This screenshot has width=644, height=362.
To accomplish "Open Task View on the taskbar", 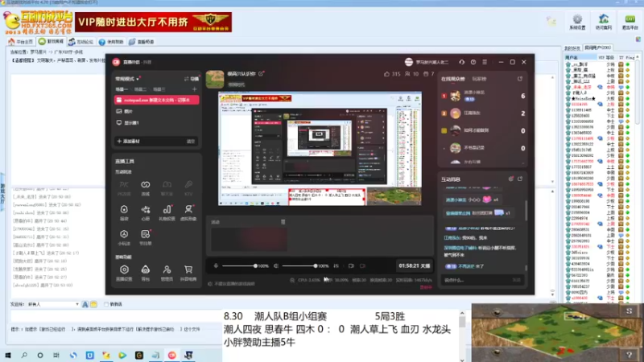I will (x=56, y=356).
